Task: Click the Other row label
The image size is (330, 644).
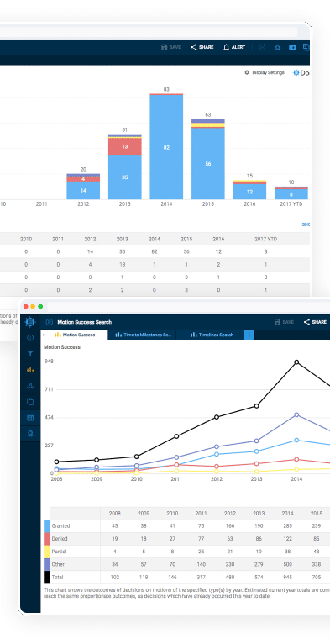Action: (x=58, y=564)
